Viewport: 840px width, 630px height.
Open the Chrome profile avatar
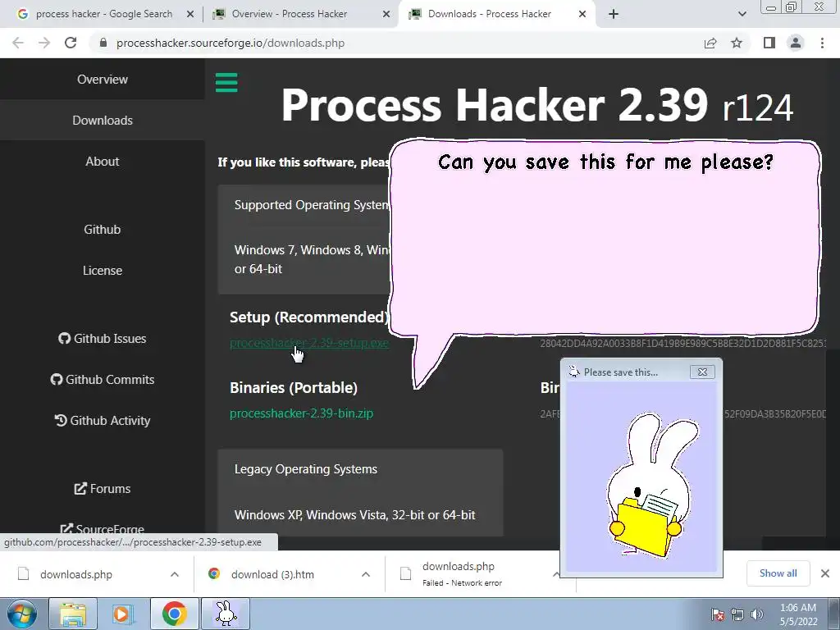796,43
